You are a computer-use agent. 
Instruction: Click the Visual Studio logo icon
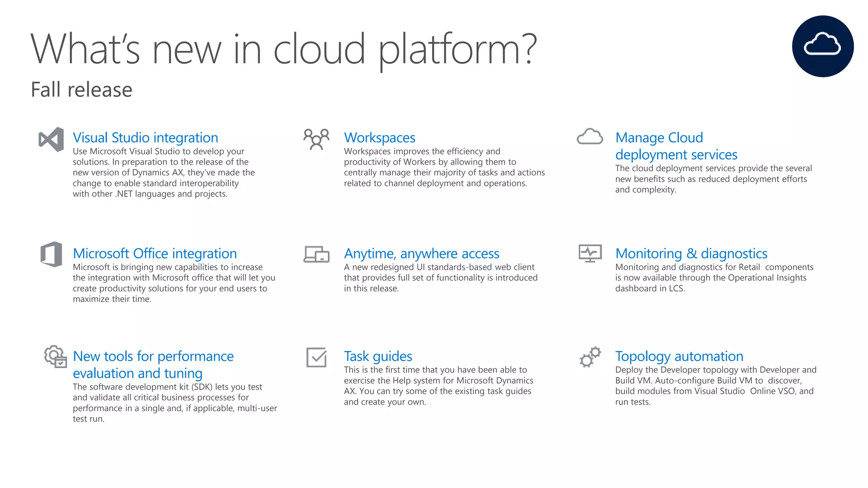(x=51, y=139)
